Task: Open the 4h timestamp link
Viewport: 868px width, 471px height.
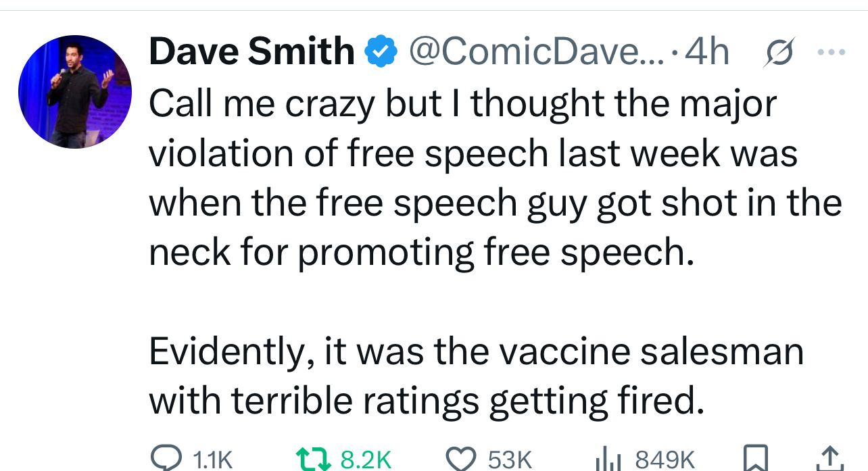Action: tap(707, 52)
